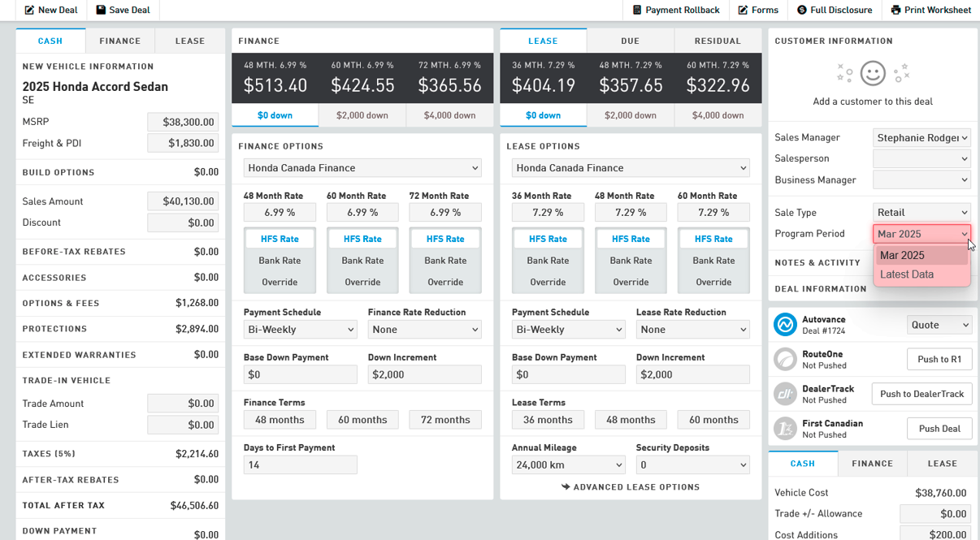The image size is (980, 540).
Task: Click the Push to R1 button
Action: (x=939, y=359)
